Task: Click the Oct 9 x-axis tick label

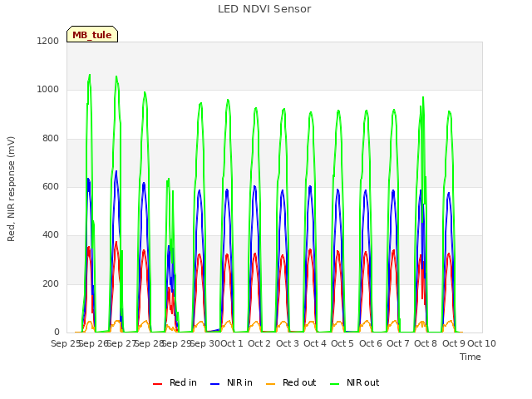Action: pos(454,343)
